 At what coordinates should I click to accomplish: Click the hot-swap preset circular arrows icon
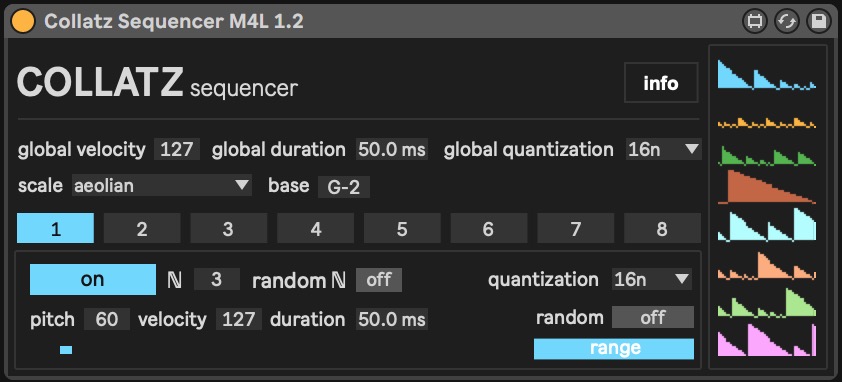(787, 21)
